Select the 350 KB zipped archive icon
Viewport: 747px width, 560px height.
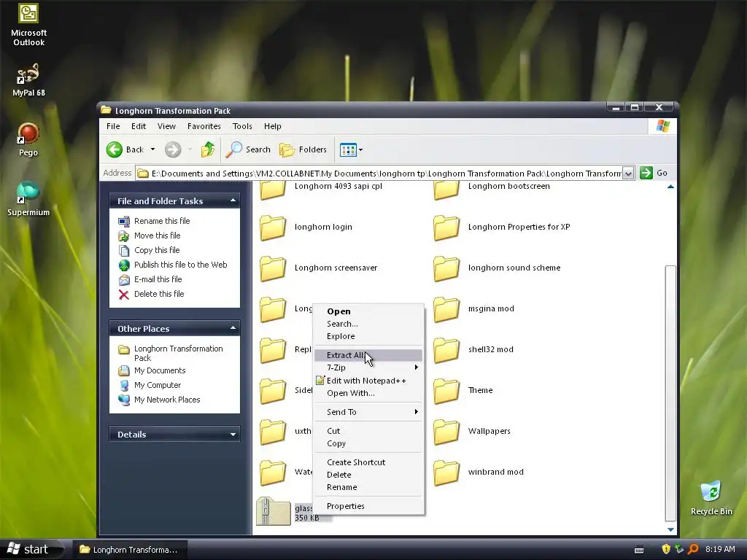coord(274,511)
